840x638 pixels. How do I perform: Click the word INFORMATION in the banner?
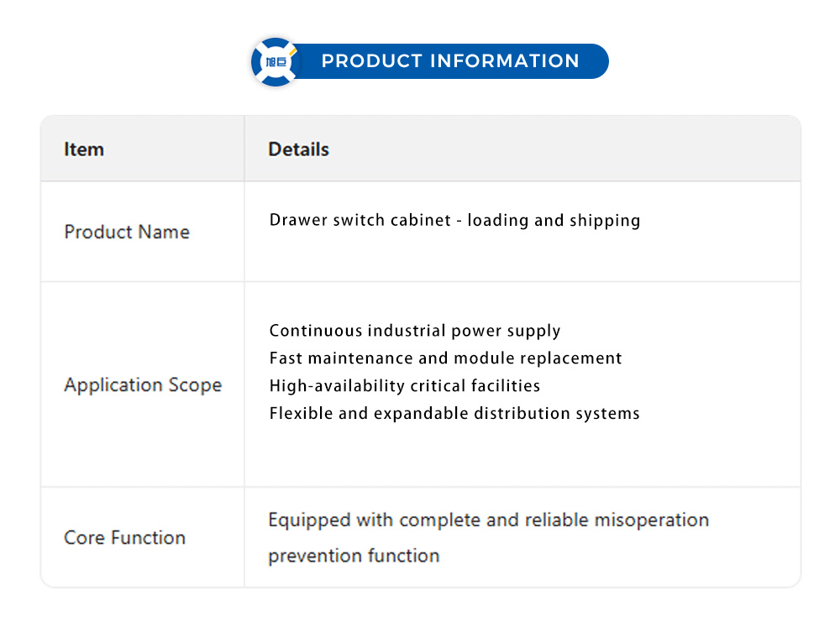pyautogui.click(x=504, y=61)
